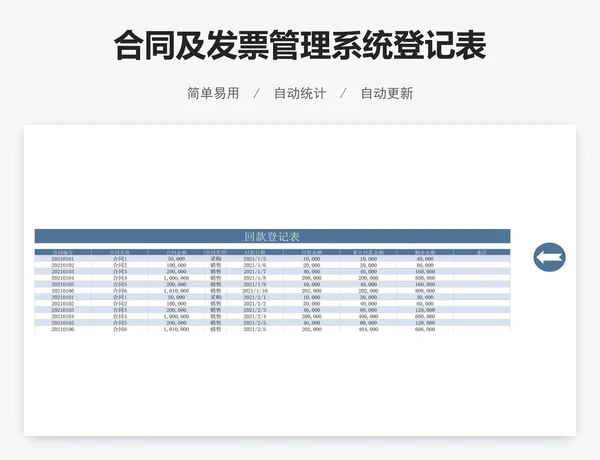
Task: Click the 付款日期 column header
Action: pyautogui.click(x=255, y=252)
